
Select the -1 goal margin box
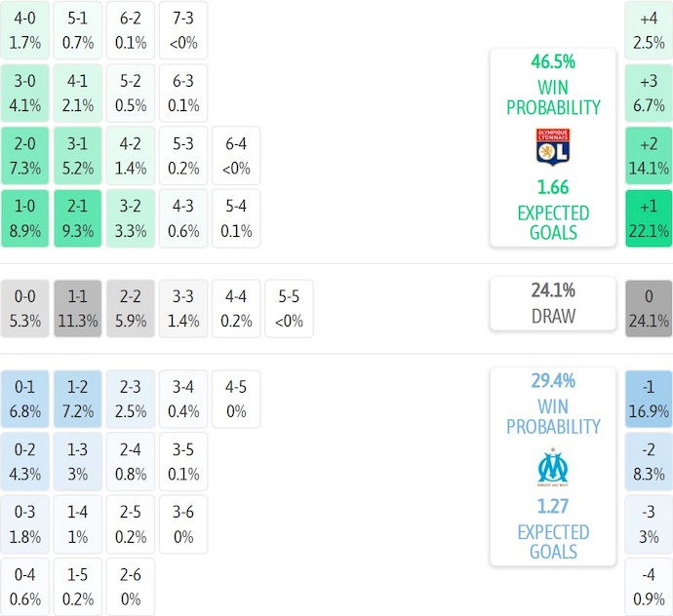tap(649, 399)
